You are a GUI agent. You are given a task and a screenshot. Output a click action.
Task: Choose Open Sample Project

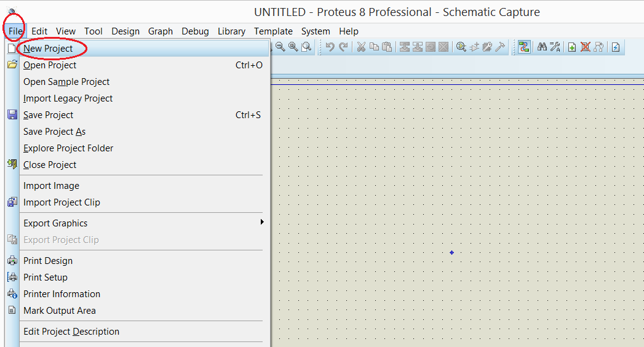coord(138,82)
